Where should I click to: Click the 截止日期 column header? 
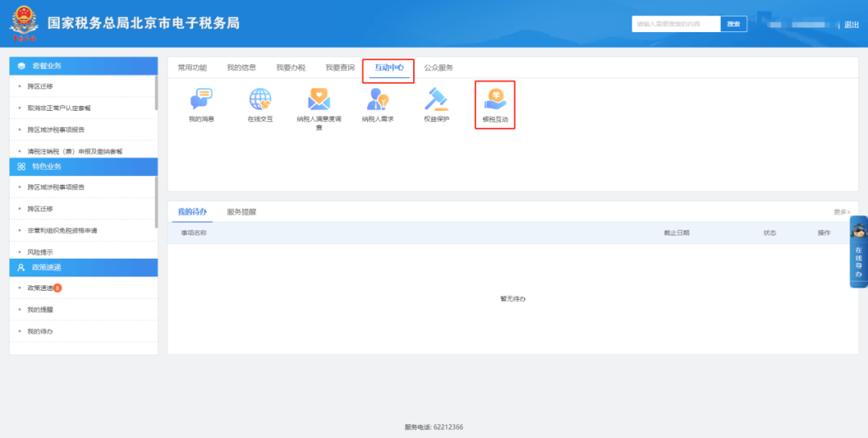click(677, 233)
